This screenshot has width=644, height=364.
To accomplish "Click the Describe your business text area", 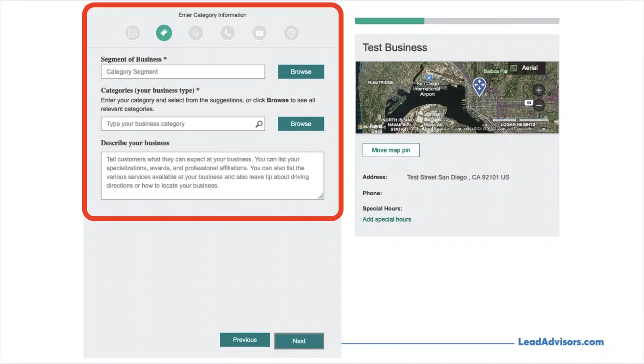I will click(x=213, y=176).
